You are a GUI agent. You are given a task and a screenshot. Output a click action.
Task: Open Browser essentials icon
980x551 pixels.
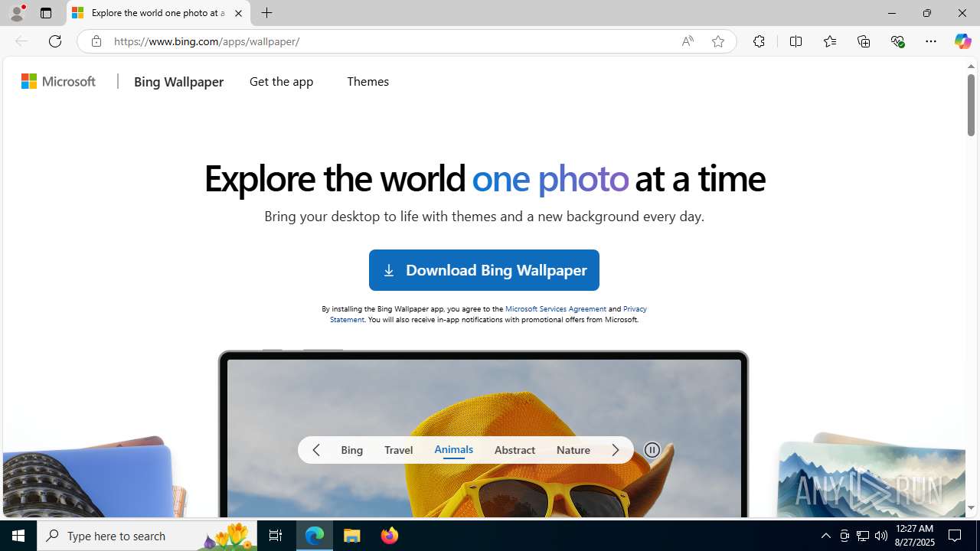tap(897, 41)
